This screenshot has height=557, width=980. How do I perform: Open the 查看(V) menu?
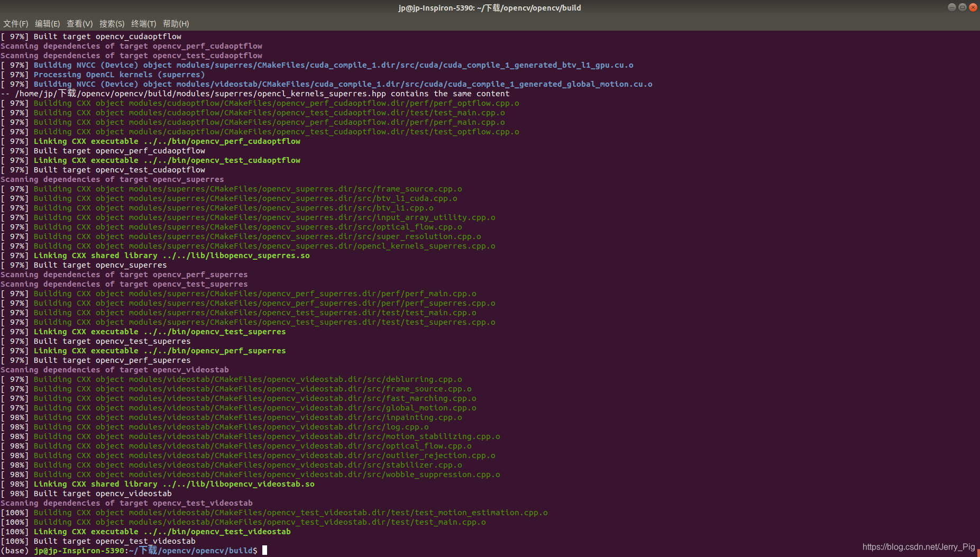click(x=79, y=24)
